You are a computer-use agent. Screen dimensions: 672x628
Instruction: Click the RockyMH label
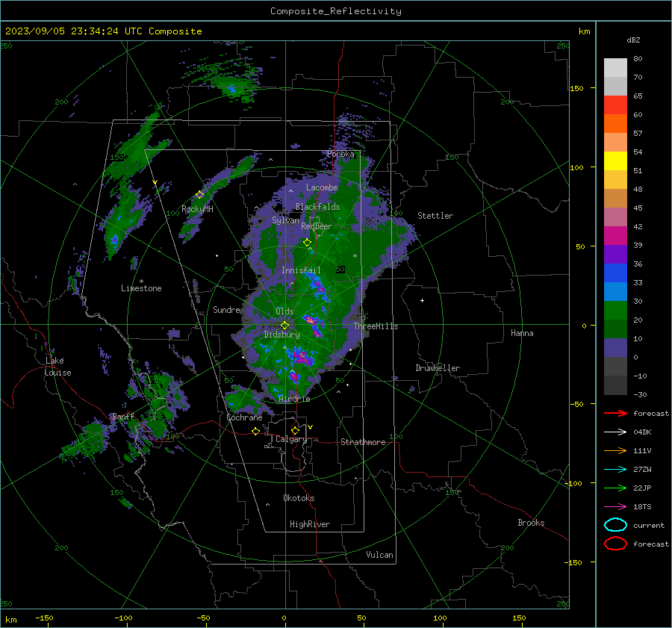click(197, 209)
